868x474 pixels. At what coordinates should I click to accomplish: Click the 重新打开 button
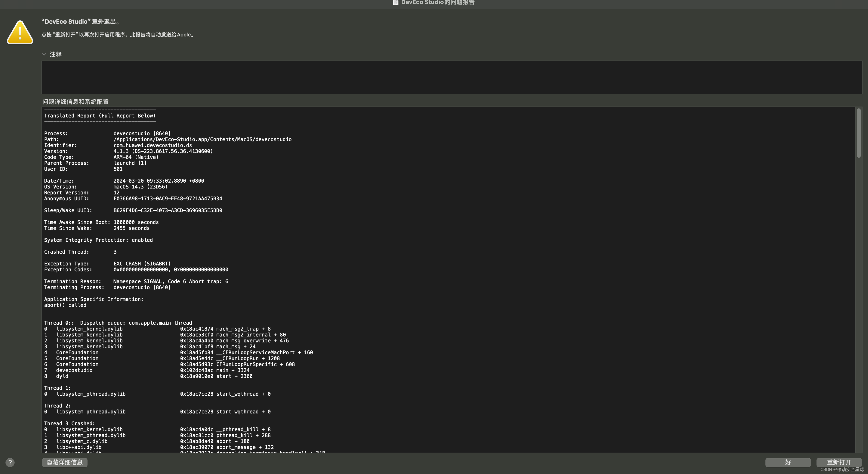click(839, 462)
